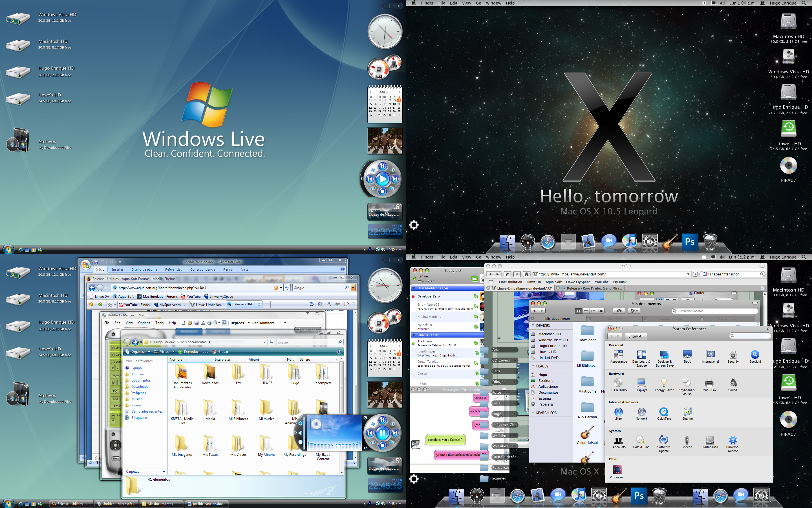Switch Finder to Cover Flow view
This screenshot has width=812, height=508.
coord(601,311)
